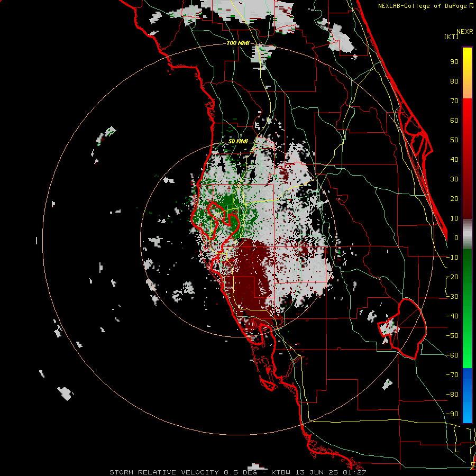This screenshot has width=476, height=476.
Task: Click the 50 NMI range ring label
Action: [x=238, y=141]
